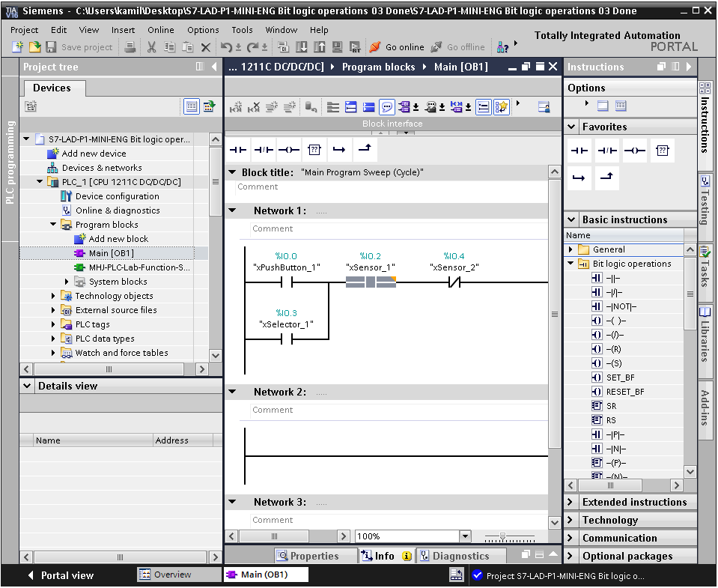718x588 pixels.
Task: Collapse the Favorites section in Instructions
Action: point(571,127)
